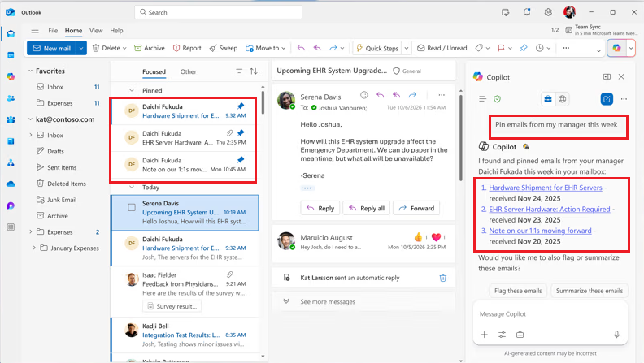Select the Copilot web globe mode
The height and width of the screenshot is (363, 644).
[562, 99]
